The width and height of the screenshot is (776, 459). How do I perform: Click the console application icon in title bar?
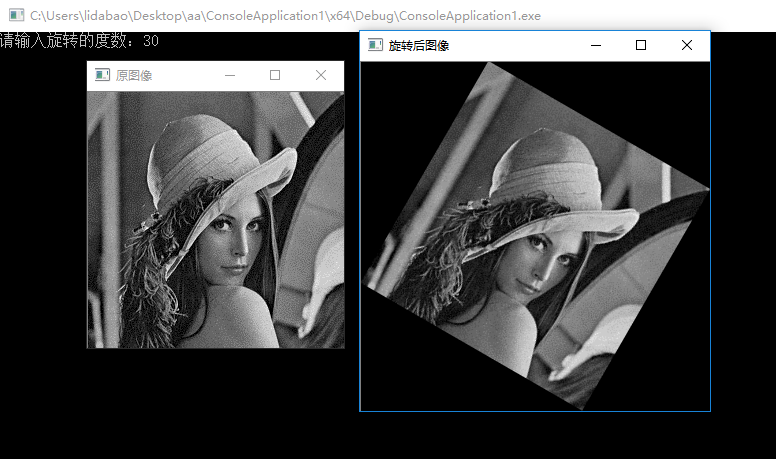[16, 15]
